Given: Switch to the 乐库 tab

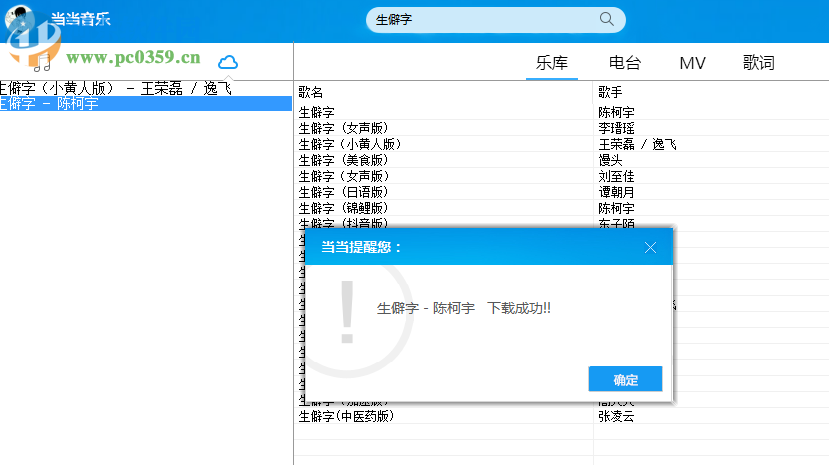Looking at the screenshot, I should [551, 63].
